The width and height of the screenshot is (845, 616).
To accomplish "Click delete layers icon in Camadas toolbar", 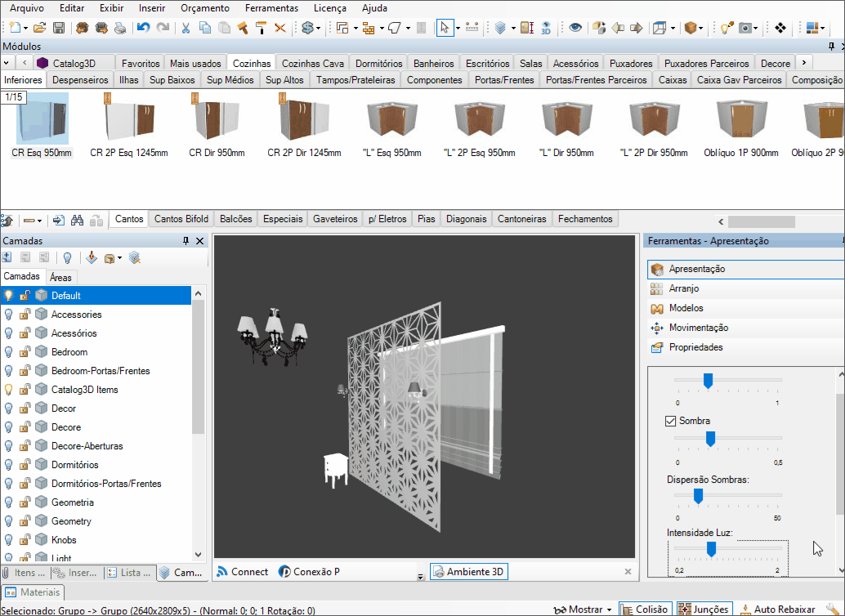I will coord(135,258).
